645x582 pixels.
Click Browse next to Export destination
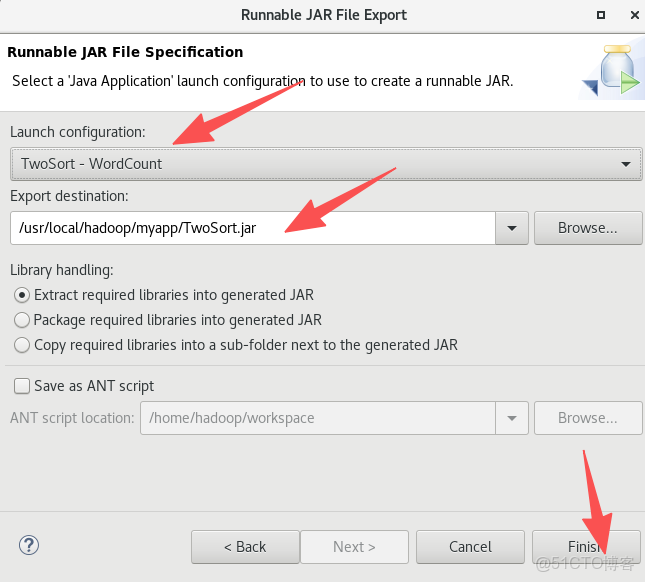588,228
